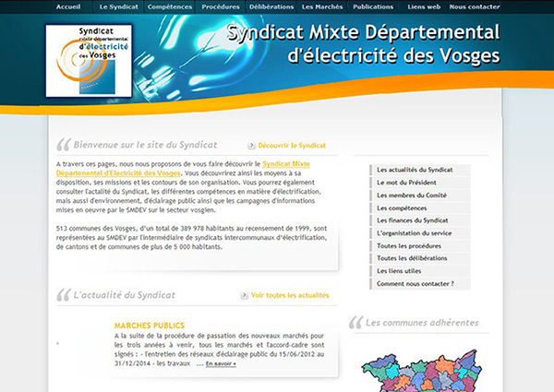Click the En savoir + link
The height and width of the screenshot is (392, 554).
click(x=221, y=363)
